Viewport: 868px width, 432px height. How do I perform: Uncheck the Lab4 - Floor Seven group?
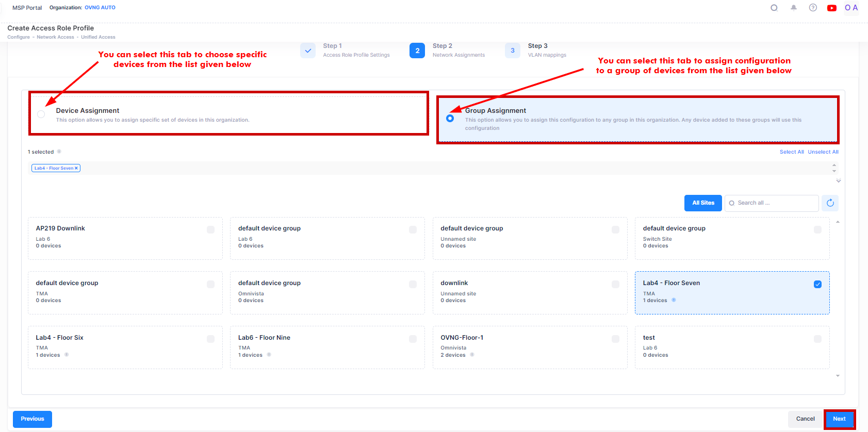[x=817, y=285]
